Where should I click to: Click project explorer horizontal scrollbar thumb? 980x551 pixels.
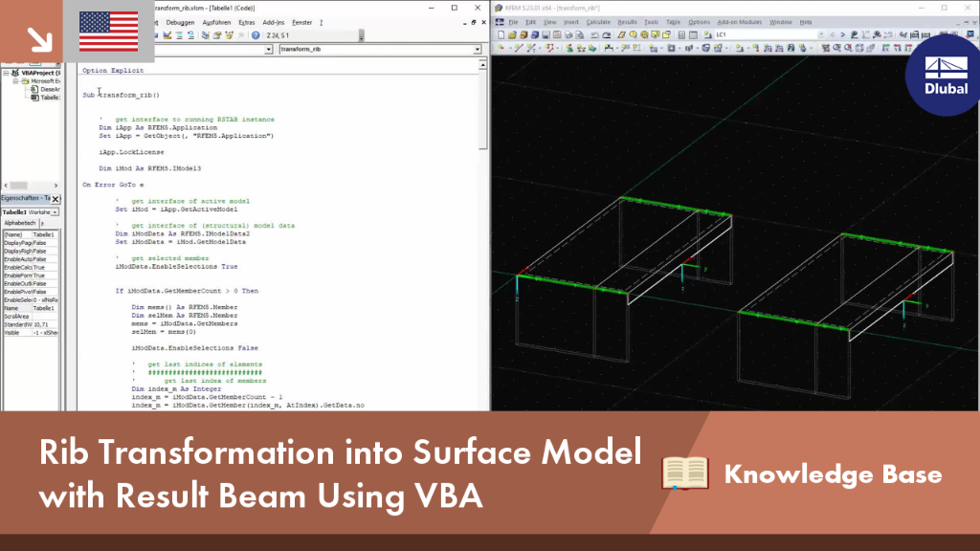pyautogui.click(x=19, y=186)
